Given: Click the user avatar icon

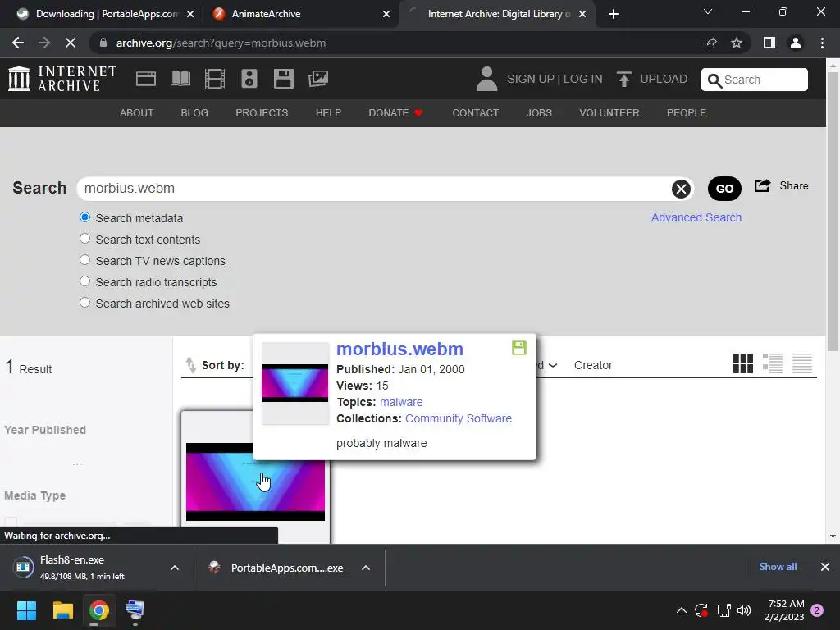Looking at the screenshot, I should (486, 79).
